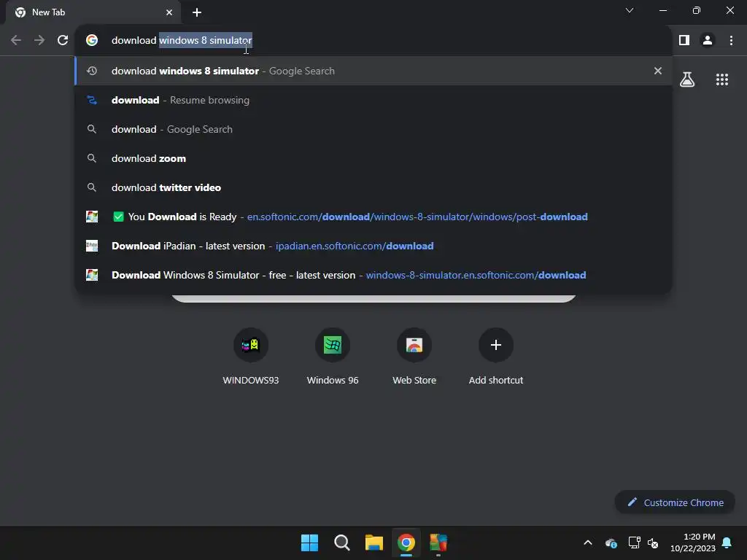Click the OneDrive cloud tray icon
This screenshot has height=560, width=747.
point(611,542)
